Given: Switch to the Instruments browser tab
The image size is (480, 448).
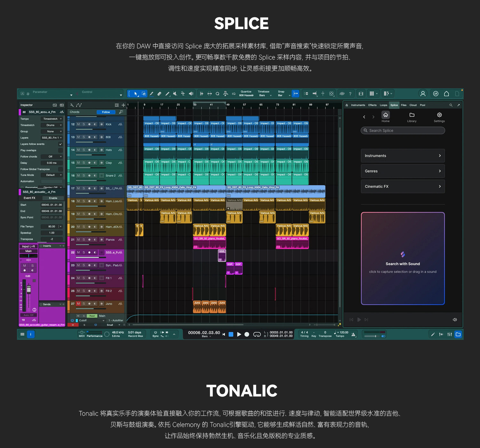Looking at the screenshot, I should pos(358,105).
